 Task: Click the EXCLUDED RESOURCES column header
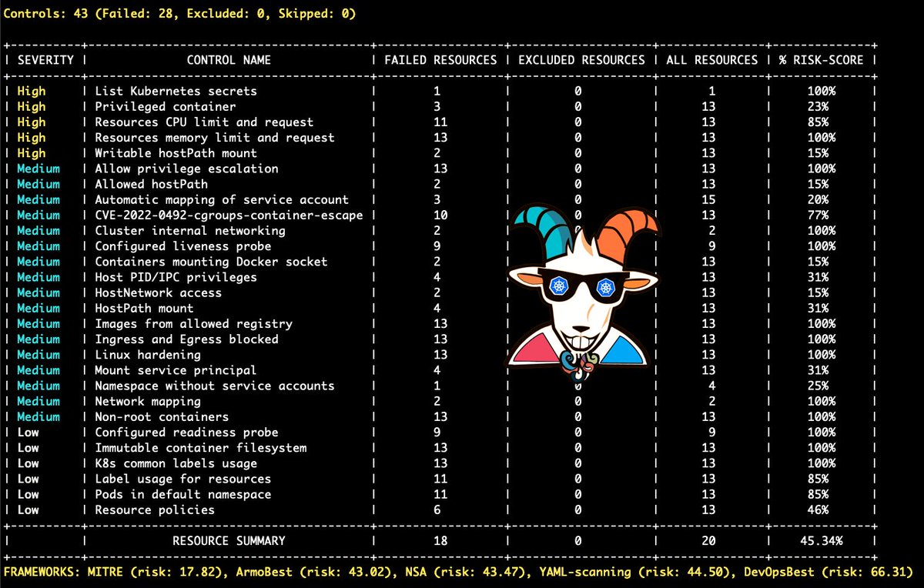click(581, 60)
